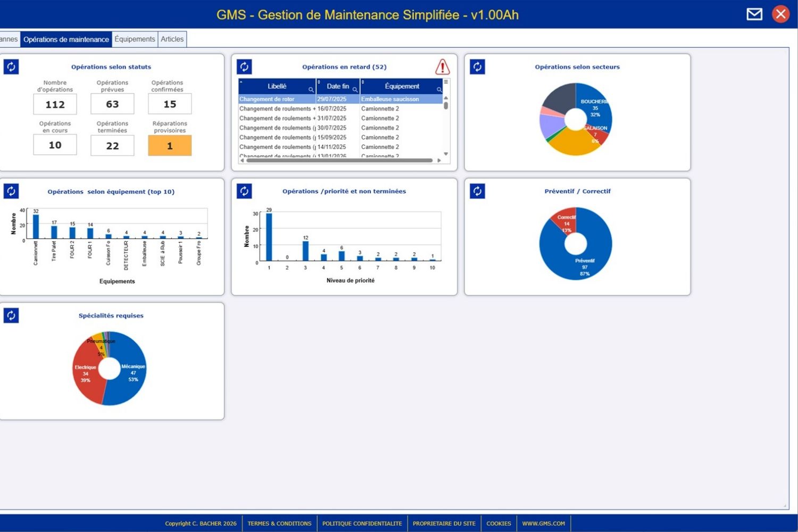Select the Changement de rotor row
The image size is (798, 532).
[277, 99]
